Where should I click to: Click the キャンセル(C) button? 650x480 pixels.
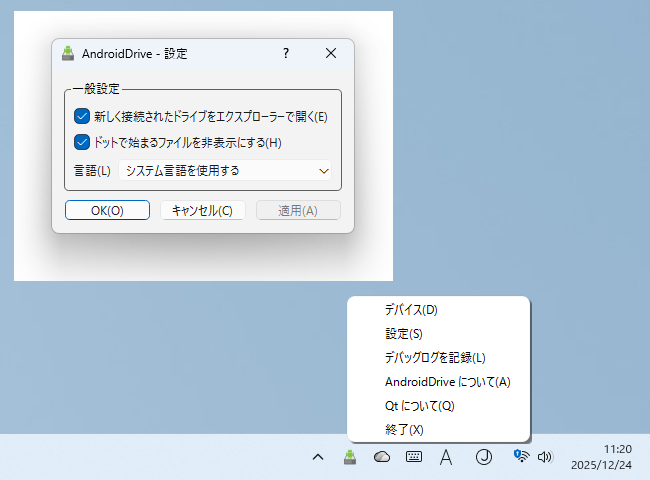203,210
